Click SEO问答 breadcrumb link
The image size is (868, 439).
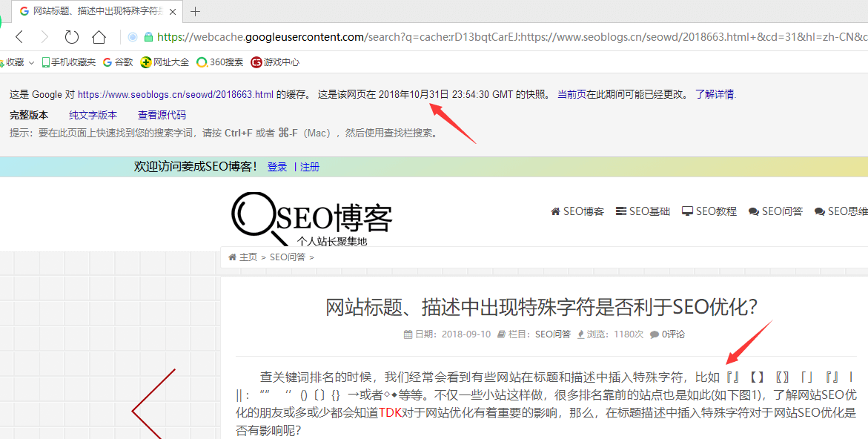point(288,257)
